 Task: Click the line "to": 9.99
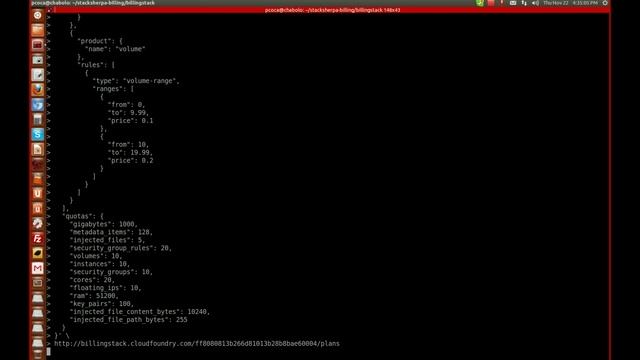pos(128,113)
